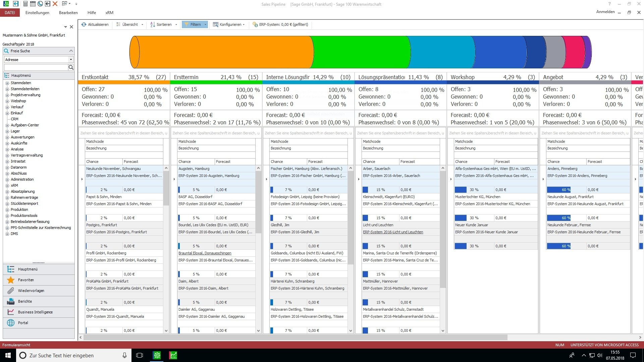Open the calendar icon in title bar
The image size is (644, 362).
[33, 4]
